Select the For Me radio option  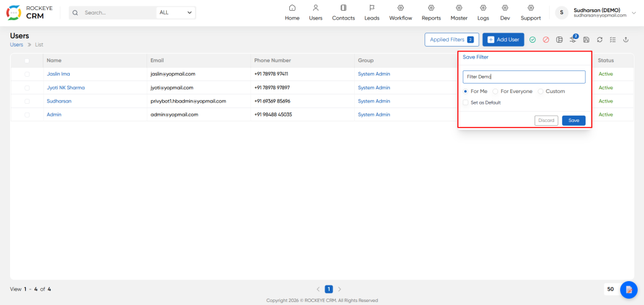(x=465, y=91)
